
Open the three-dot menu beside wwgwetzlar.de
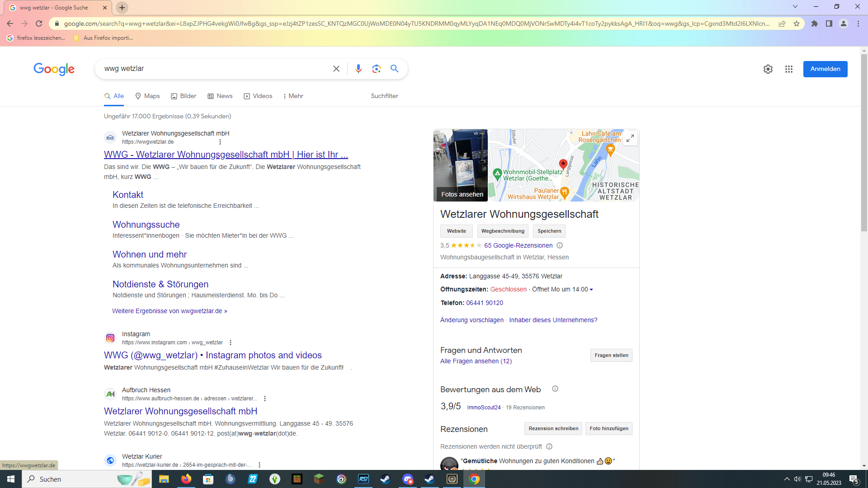220,141
